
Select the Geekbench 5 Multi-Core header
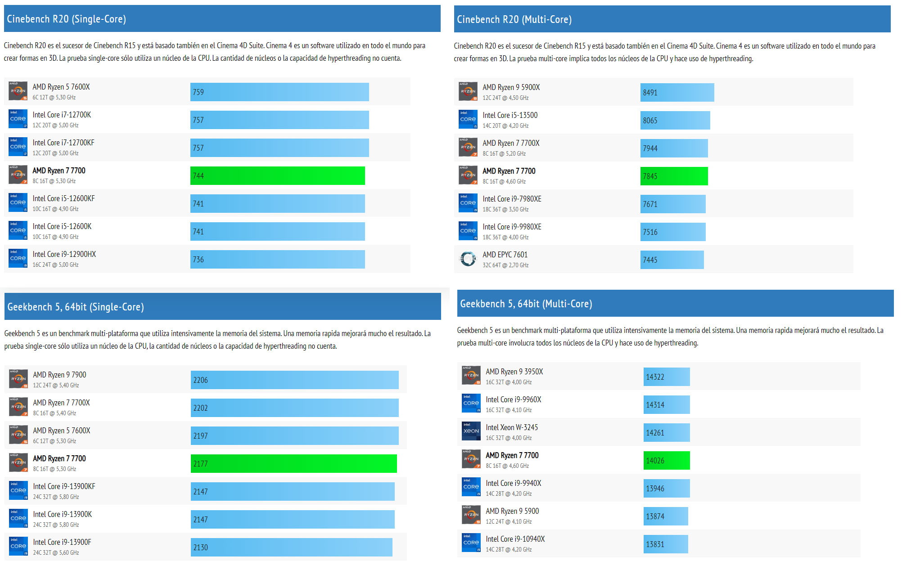click(x=676, y=305)
